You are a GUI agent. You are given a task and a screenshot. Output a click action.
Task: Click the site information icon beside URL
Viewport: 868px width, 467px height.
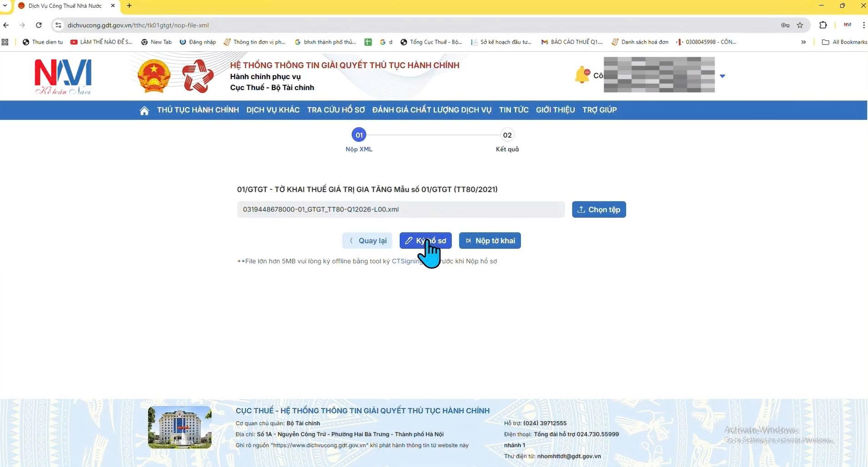(58, 25)
